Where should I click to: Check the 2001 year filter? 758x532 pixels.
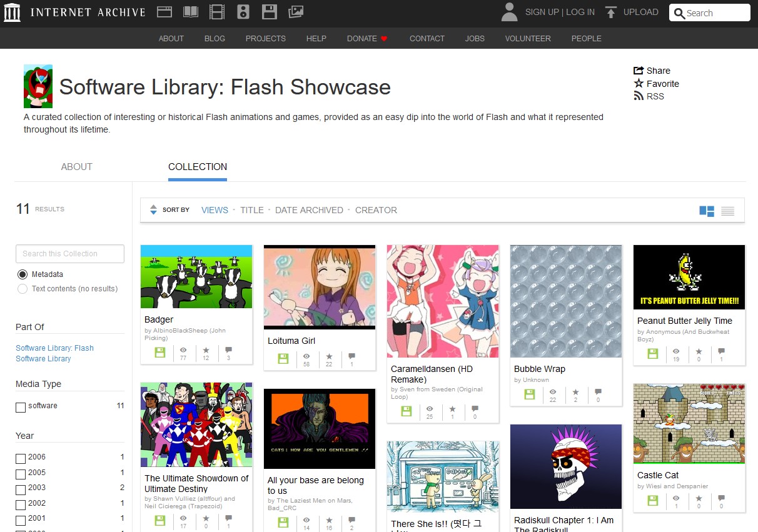click(21, 520)
